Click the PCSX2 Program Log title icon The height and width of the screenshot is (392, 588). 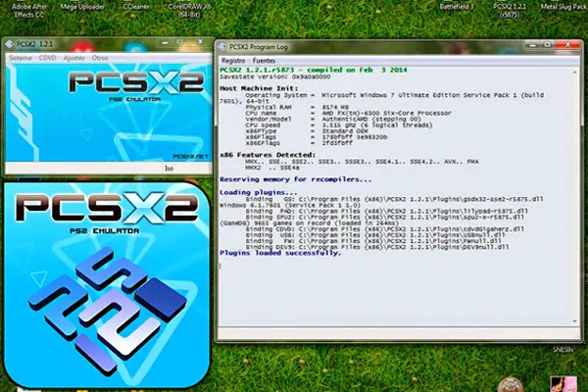(222, 46)
